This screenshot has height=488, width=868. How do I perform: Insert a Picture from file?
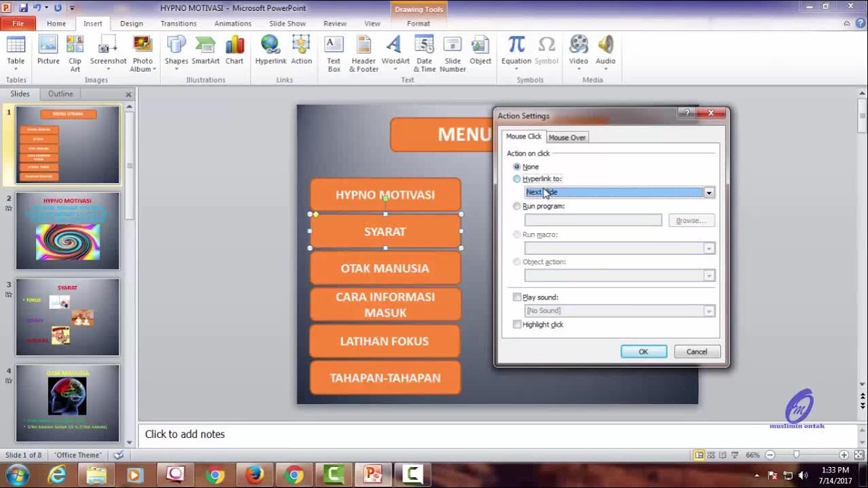click(x=48, y=52)
